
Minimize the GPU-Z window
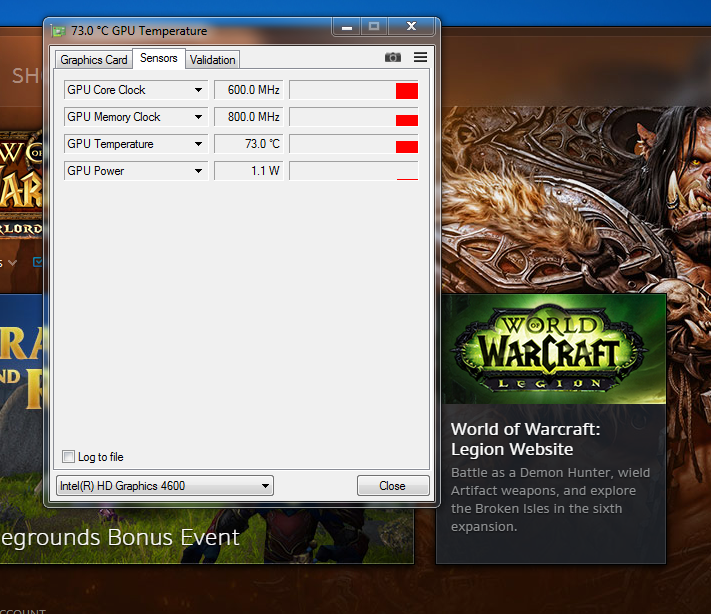[347, 27]
